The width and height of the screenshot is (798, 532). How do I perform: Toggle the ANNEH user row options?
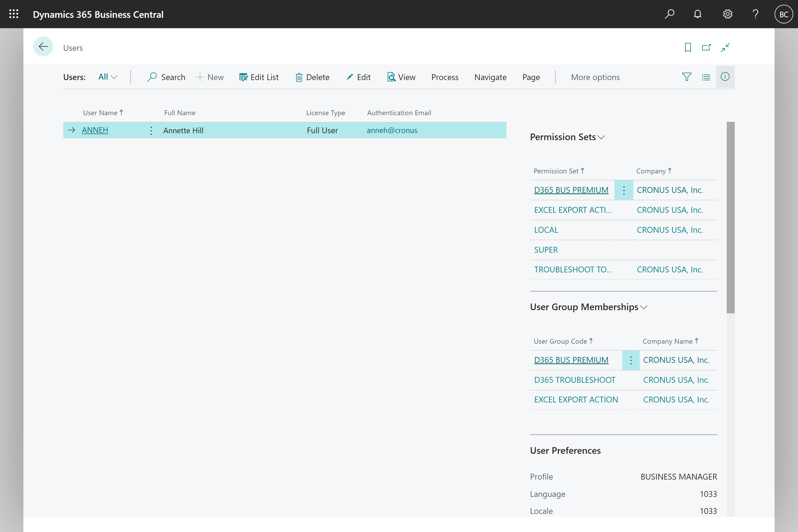point(151,130)
